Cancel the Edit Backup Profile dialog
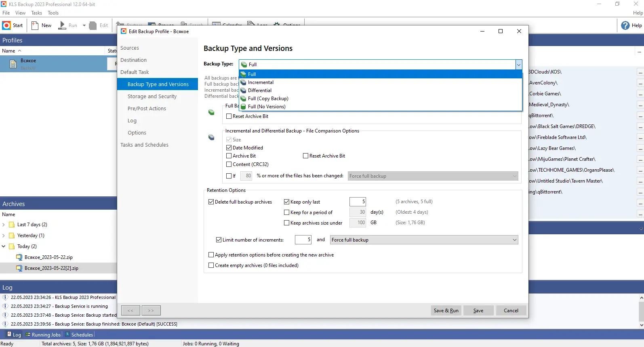Viewport: 644px width, 347px height. [x=511, y=311]
